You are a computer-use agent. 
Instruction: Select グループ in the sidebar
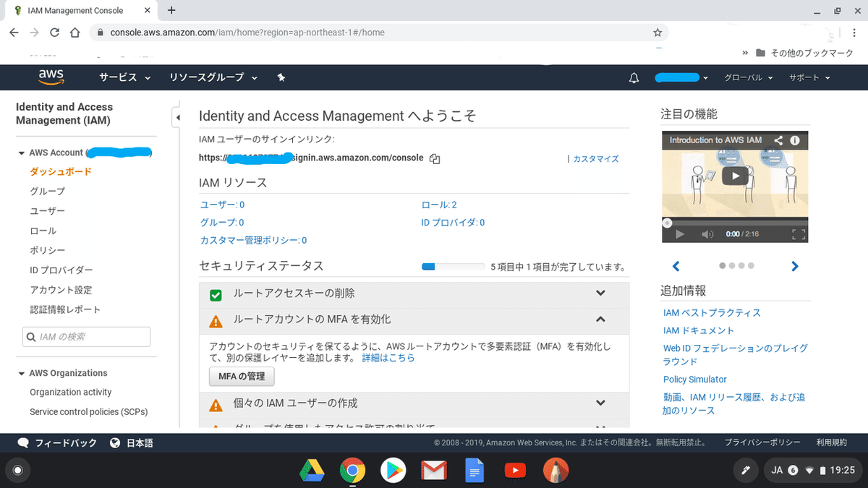(x=47, y=192)
